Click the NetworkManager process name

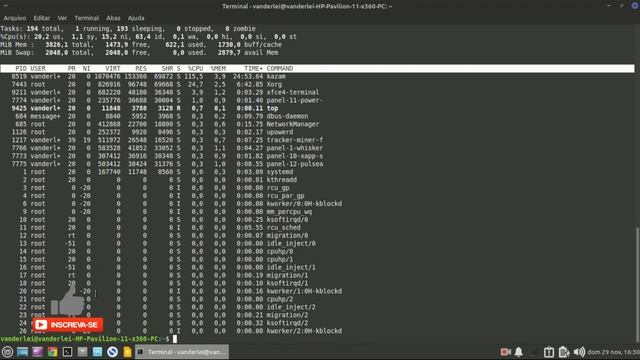coord(293,124)
